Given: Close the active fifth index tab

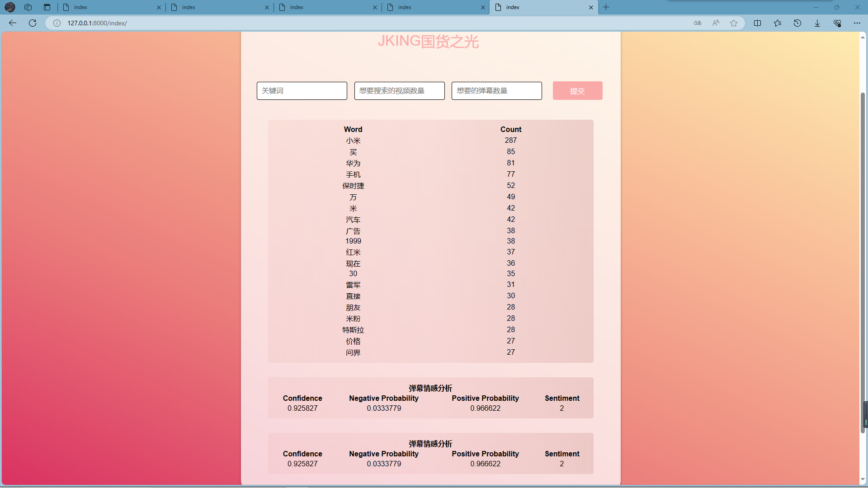Looking at the screenshot, I should click(x=591, y=7).
